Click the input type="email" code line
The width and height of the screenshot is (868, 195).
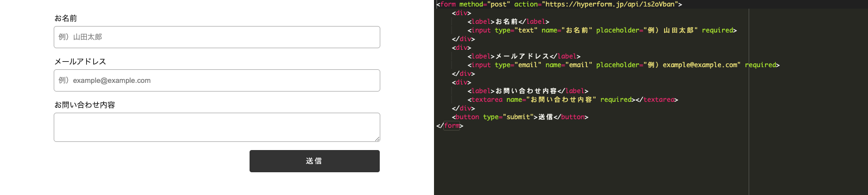[x=624, y=65]
